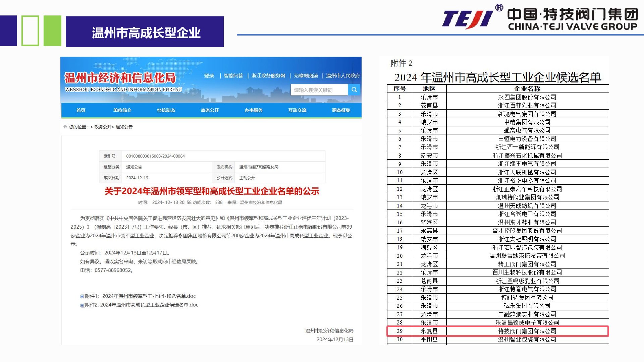
Task: Click 政务公开 in the breadcrumb path
Action: tap(103, 127)
